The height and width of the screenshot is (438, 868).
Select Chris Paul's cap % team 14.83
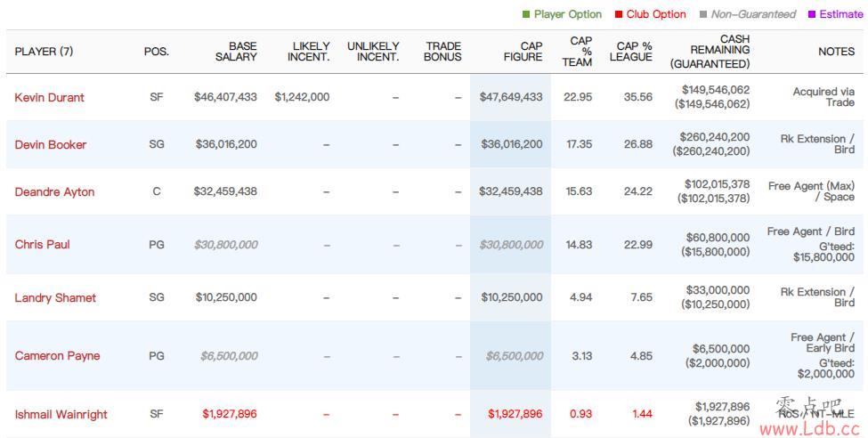pos(579,245)
